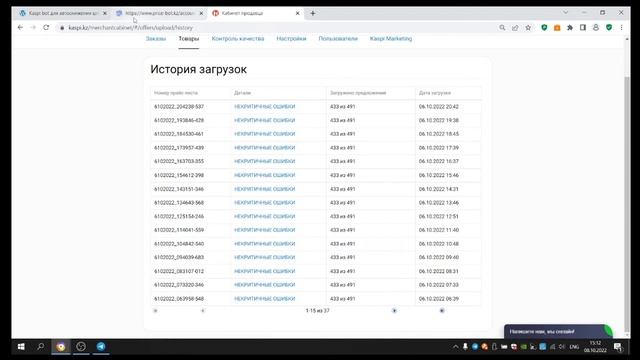
Task: Open the Kaspi Marketing menu section
Action: (391, 39)
